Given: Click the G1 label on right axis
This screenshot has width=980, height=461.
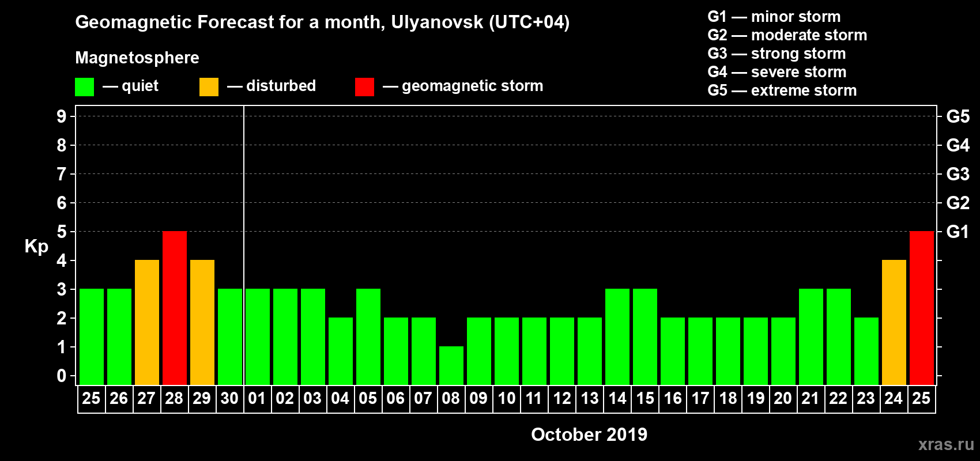Looking at the screenshot, I should 958,232.
